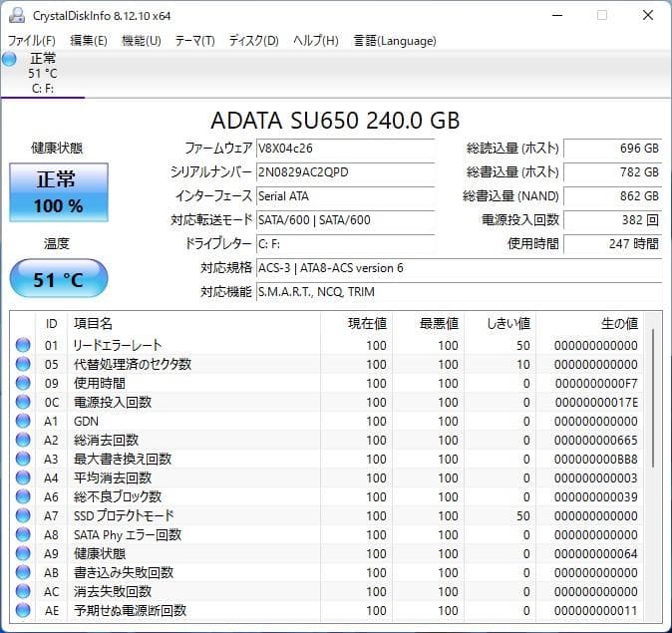The image size is (672, 633).
Task: Click the status orb for row AC 消去失敗回数
Action: coord(23,591)
